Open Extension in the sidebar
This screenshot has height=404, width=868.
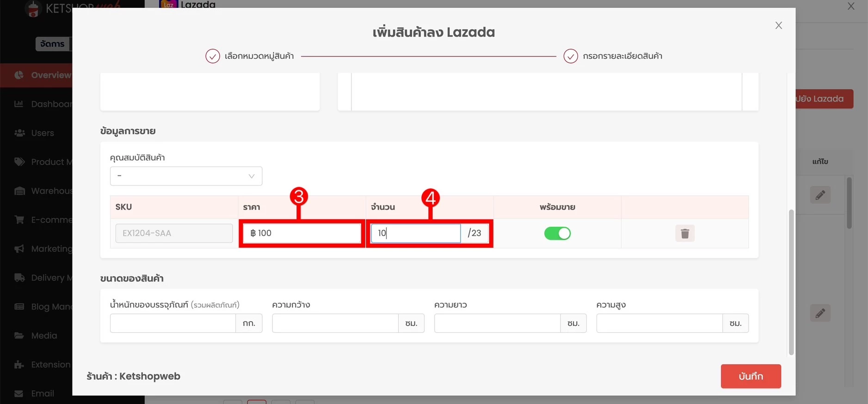[x=36, y=365]
